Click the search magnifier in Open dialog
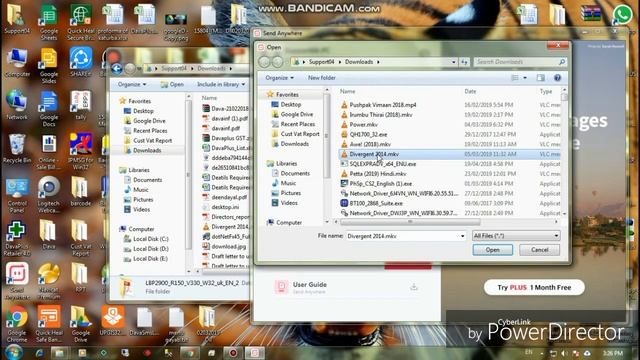The image size is (640, 360). pyautogui.click(x=562, y=62)
